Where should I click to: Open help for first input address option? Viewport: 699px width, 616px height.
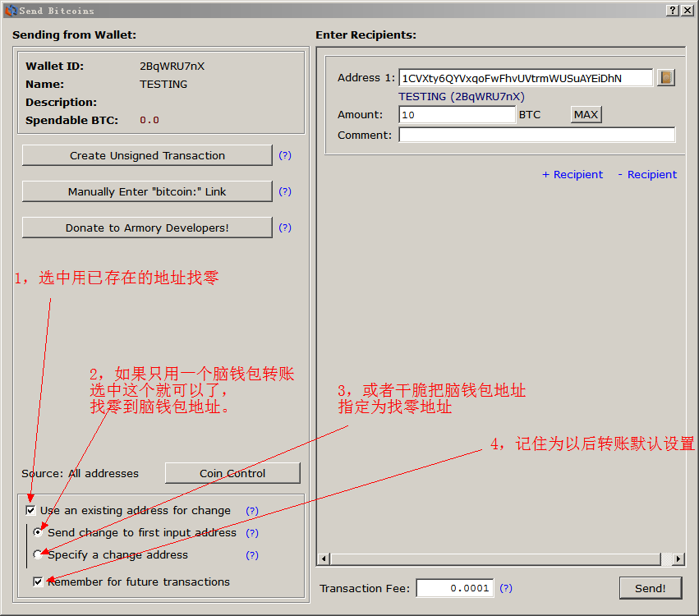click(252, 533)
